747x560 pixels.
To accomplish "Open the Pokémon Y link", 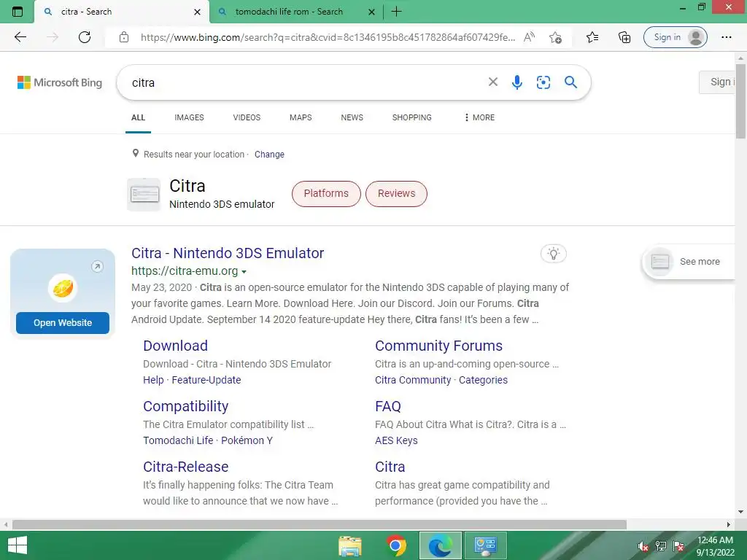I will coord(247,440).
